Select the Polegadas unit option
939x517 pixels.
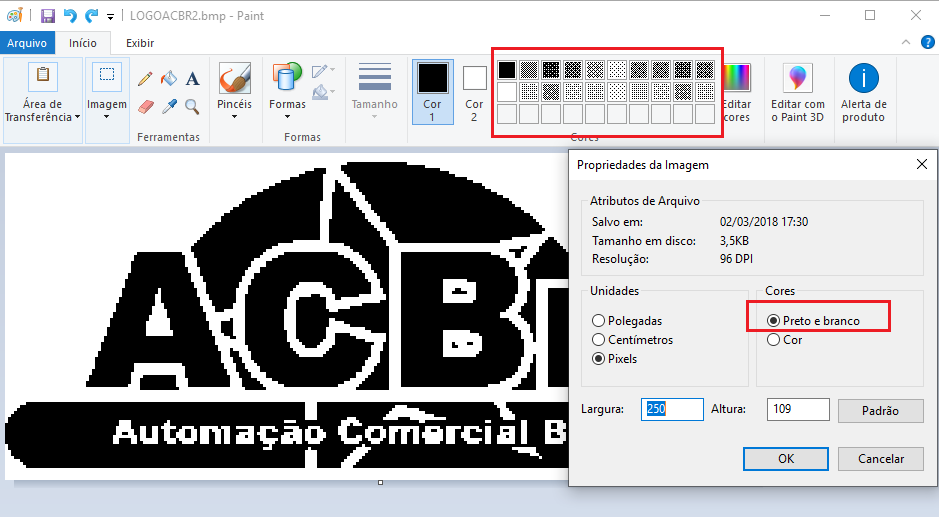coord(626,321)
